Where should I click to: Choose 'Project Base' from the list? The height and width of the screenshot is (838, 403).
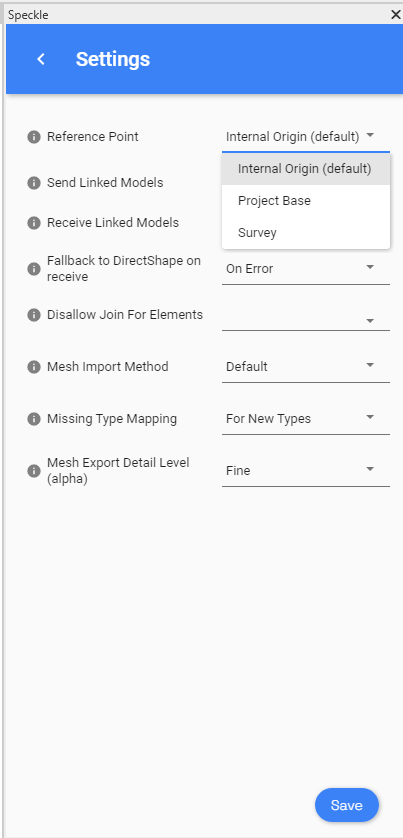pyautogui.click(x=306, y=201)
